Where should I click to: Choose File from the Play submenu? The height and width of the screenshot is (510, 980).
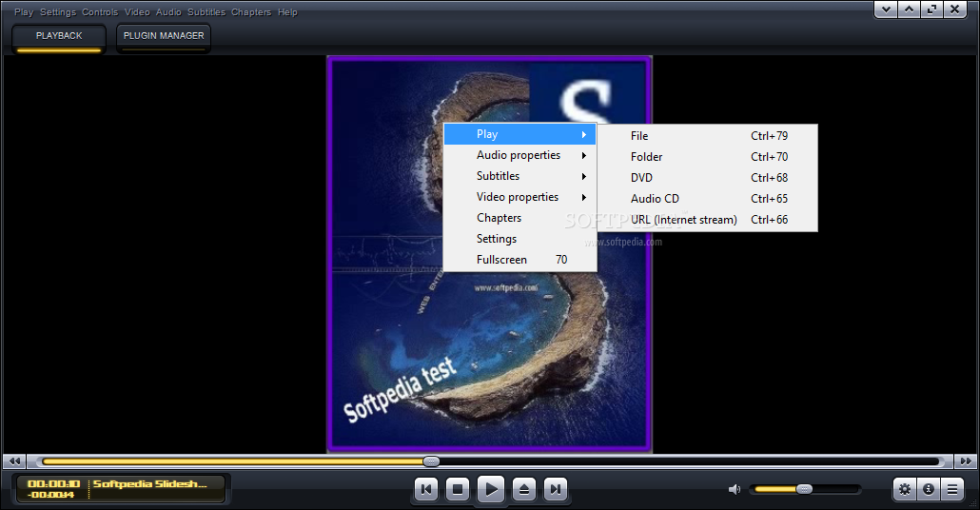coord(707,136)
